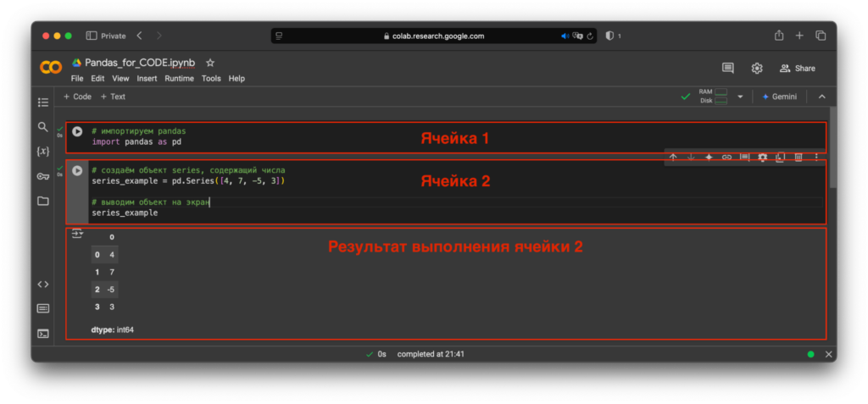This screenshot has width=868, height=404.
Task: Open the files folder panel
Action: point(42,201)
